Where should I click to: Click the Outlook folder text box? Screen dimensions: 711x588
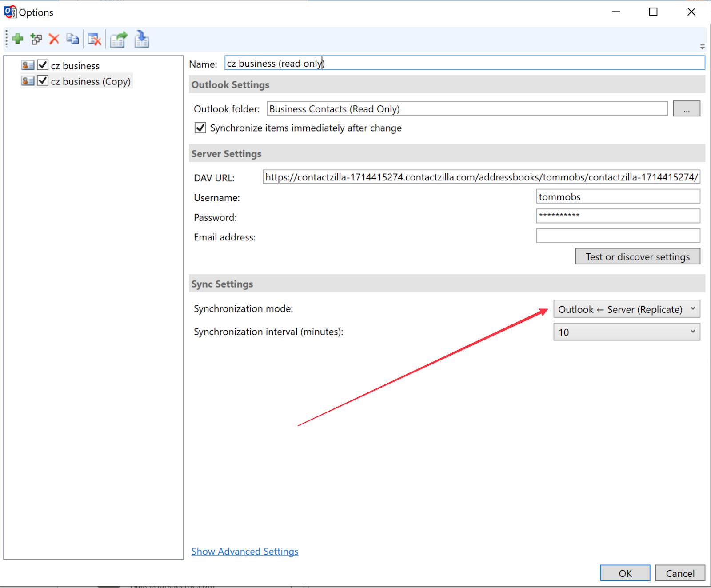pos(467,109)
